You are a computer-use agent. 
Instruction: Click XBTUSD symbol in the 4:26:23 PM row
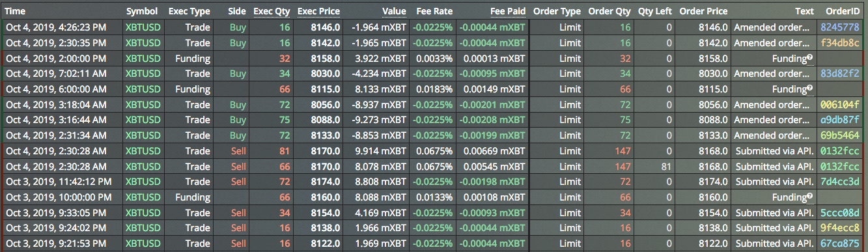143,27
